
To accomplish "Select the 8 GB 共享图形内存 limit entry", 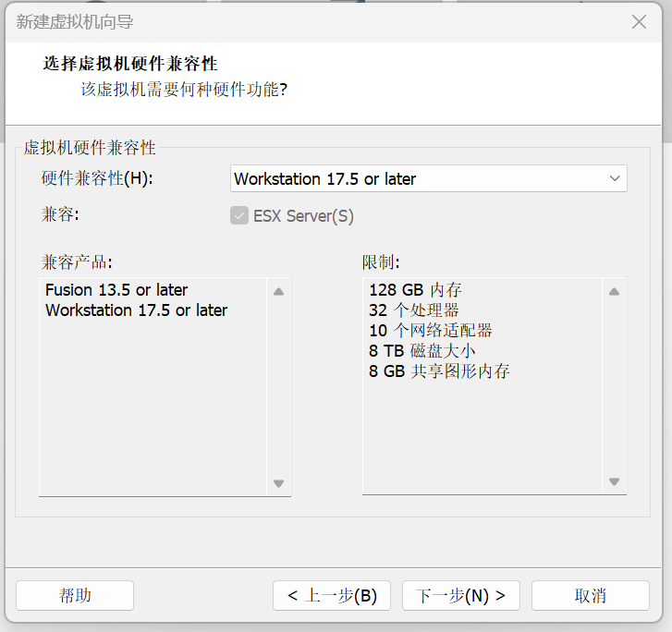I will 439,371.
